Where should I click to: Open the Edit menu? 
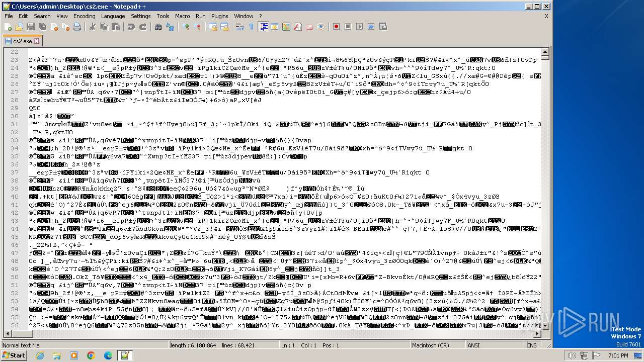[x=23, y=16]
